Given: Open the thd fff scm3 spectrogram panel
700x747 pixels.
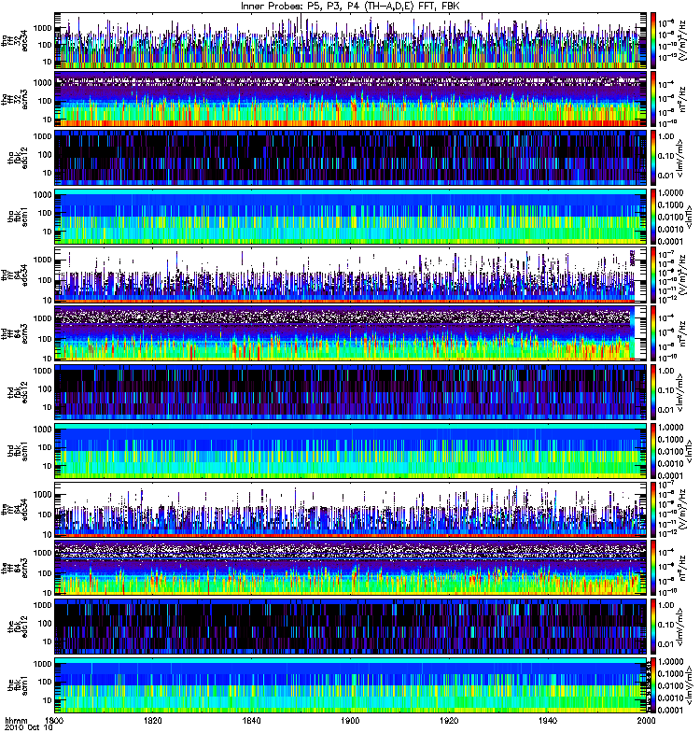Looking at the screenshot, I should click(351, 333).
